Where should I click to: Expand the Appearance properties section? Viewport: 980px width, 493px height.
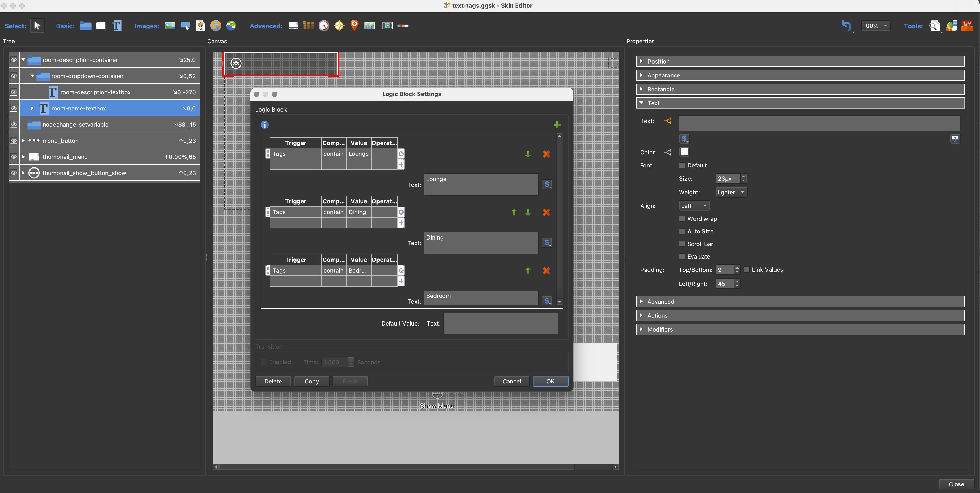pos(800,75)
